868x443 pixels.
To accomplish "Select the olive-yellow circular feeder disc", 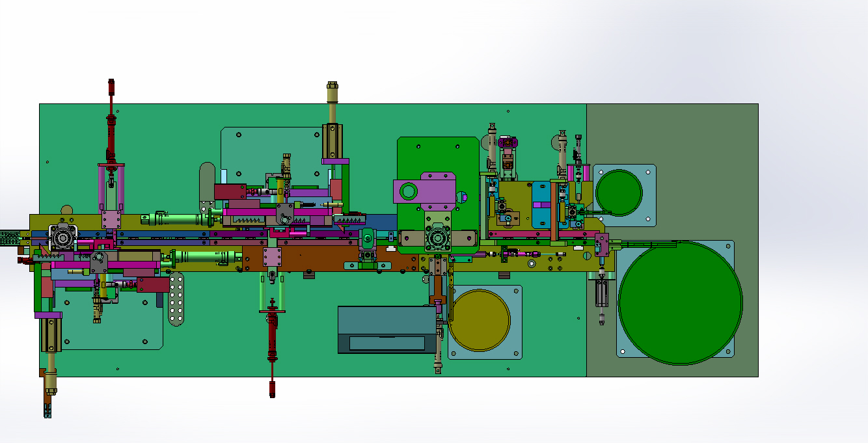I will [x=479, y=321].
